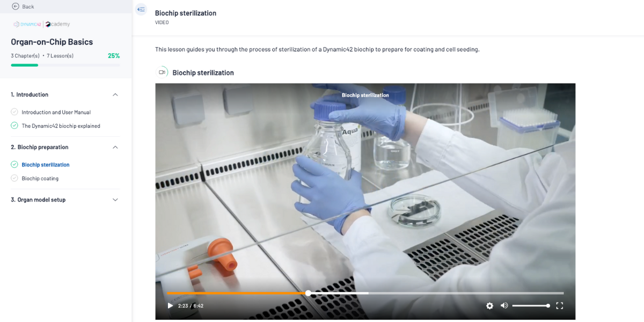Open The Dynamic42 biochip explained lesson
The height and width of the screenshot is (322, 644).
tap(61, 126)
